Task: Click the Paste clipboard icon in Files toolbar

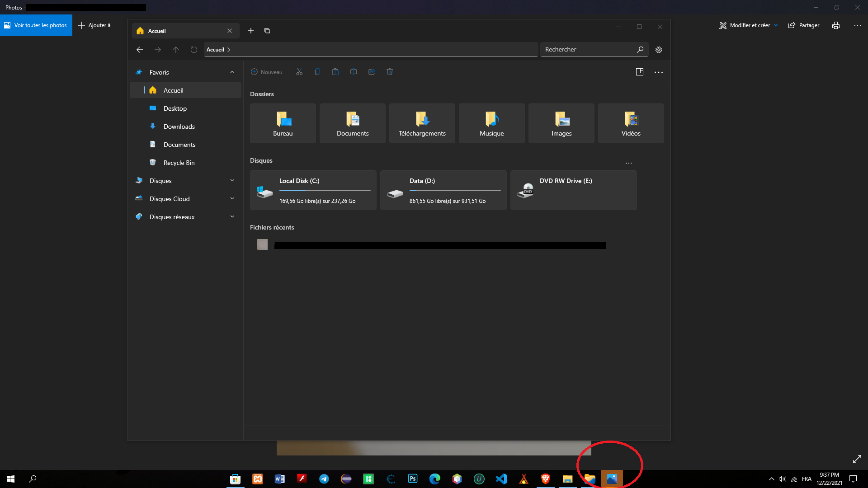Action: click(x=335, y=72)
